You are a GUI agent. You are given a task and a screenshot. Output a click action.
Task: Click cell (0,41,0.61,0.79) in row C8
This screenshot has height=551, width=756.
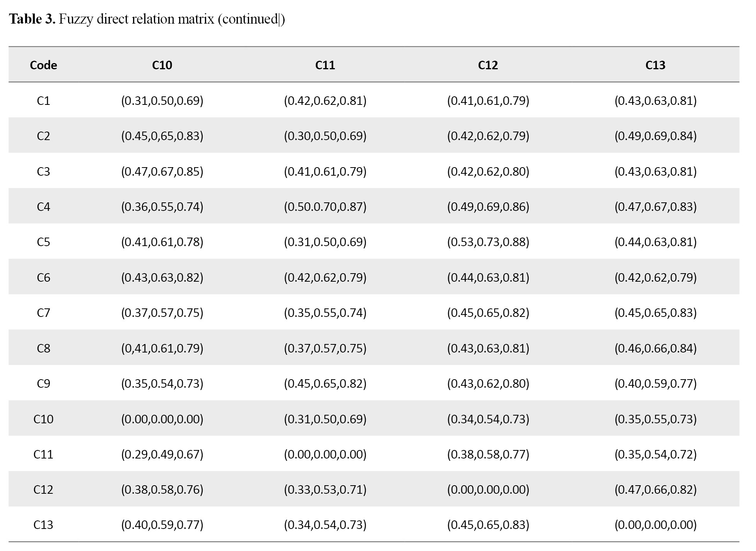pos(162,348)
